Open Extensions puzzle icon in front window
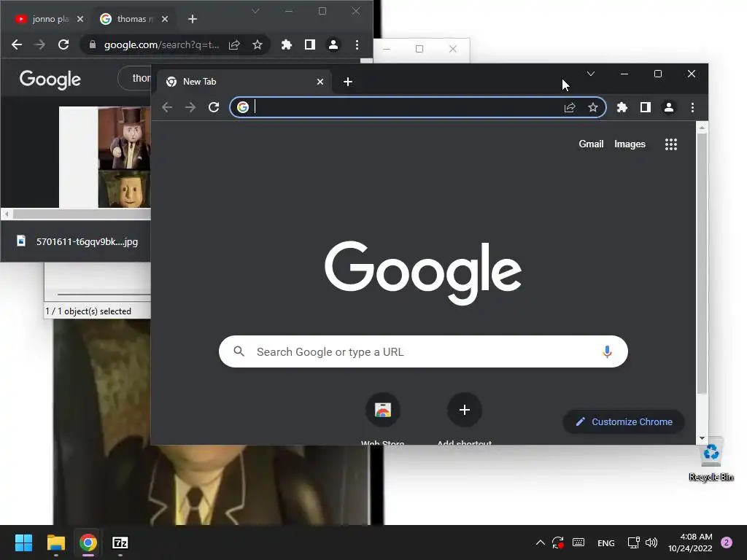The height and width of the screenshot is (560, 747). point(622,108)
